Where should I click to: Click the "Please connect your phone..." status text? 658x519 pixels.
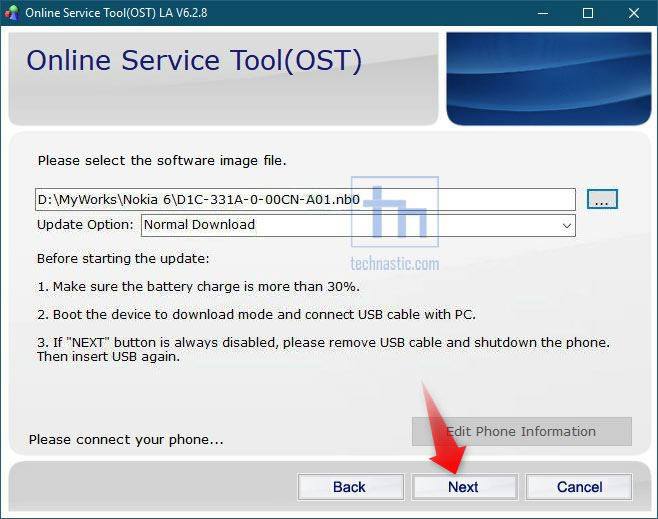pos(126,439)
